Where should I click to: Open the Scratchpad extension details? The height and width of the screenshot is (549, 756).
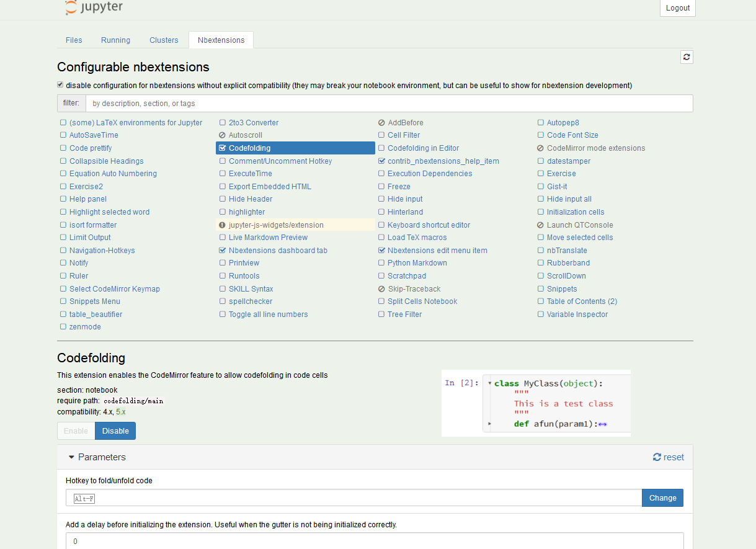pyautogui.click(x=407, y=276)
